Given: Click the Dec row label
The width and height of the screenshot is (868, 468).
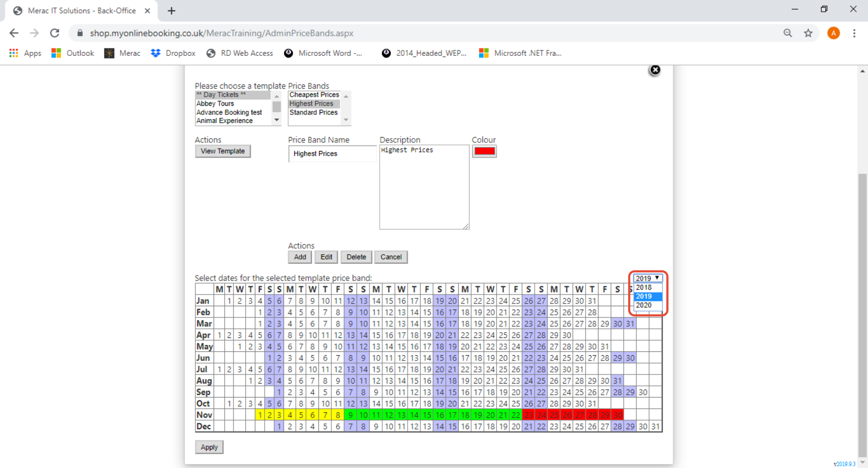Looking at the screenshot, I should coord(204,427).
